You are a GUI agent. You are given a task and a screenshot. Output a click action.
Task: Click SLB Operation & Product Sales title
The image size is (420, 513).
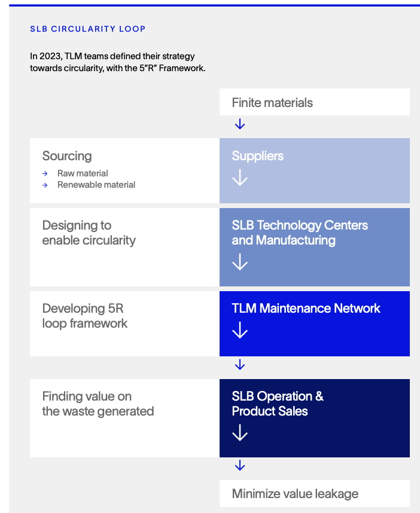[x=278, y=404]
